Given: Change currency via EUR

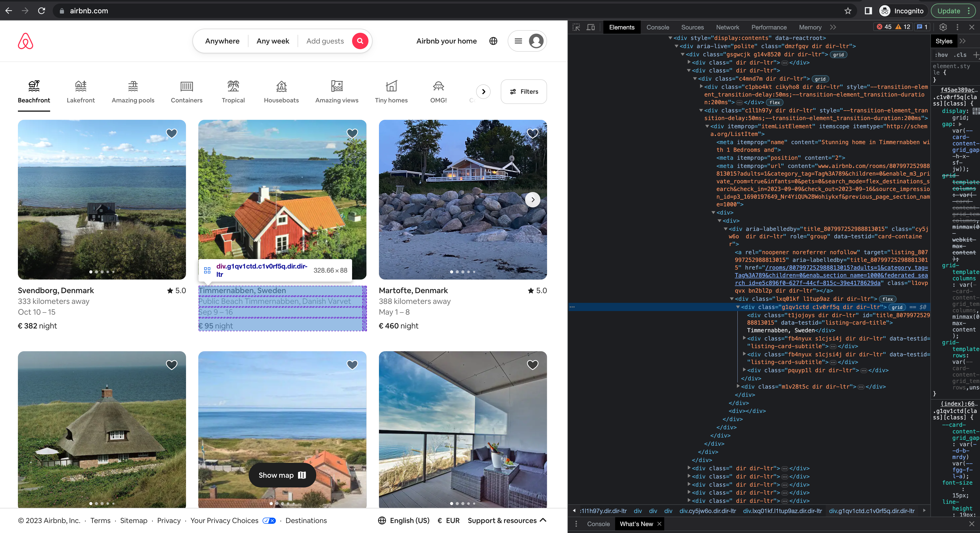Looking at the screenshot, I should (x=448, y=520).
